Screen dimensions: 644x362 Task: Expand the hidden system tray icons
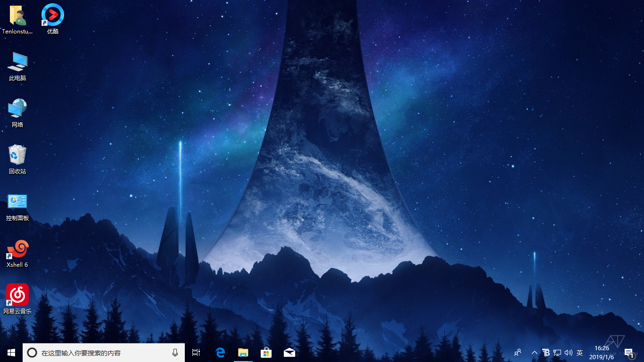pyautogui.click(x=535, y=353)
